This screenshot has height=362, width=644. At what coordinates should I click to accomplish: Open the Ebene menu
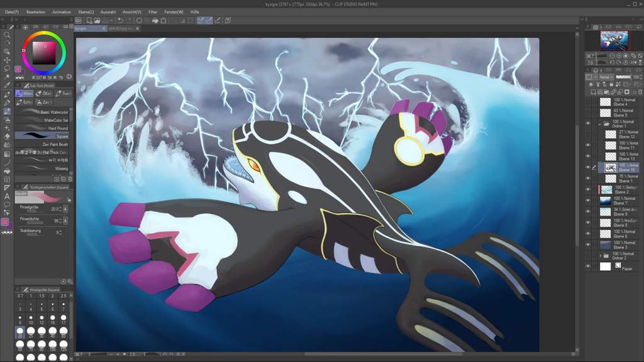(86, 12)
